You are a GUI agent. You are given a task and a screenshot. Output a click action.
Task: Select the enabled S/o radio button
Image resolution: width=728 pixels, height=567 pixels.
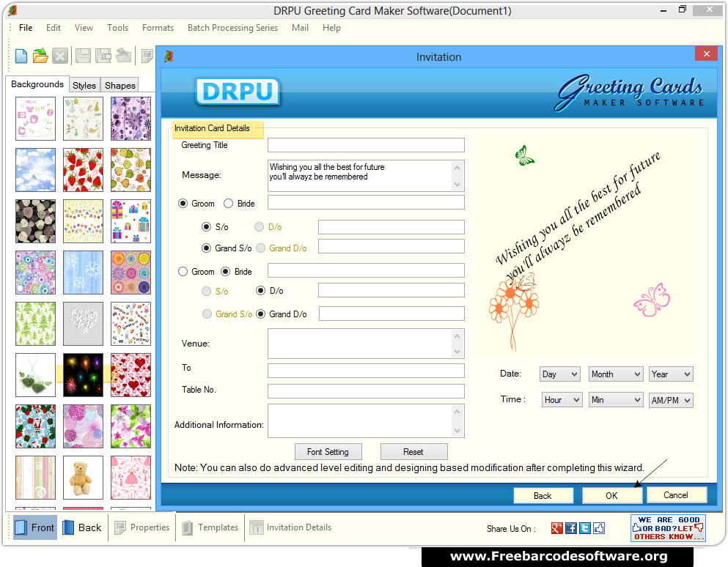206,227
